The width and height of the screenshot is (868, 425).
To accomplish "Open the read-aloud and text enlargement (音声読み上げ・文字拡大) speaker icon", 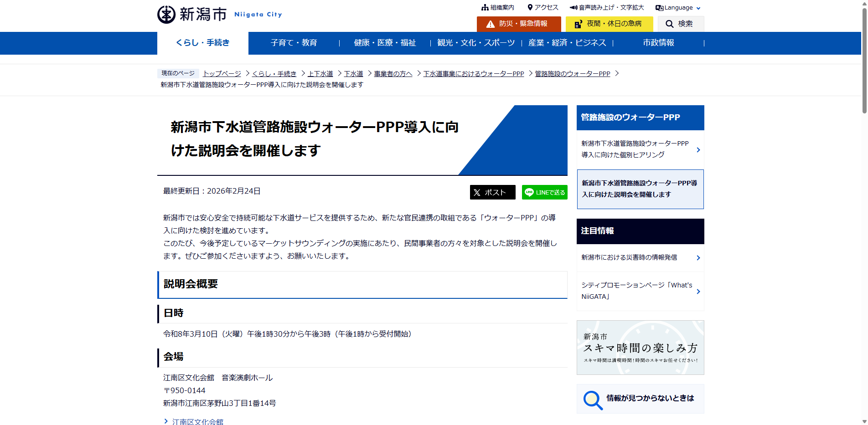I will (x=573, y=8).
